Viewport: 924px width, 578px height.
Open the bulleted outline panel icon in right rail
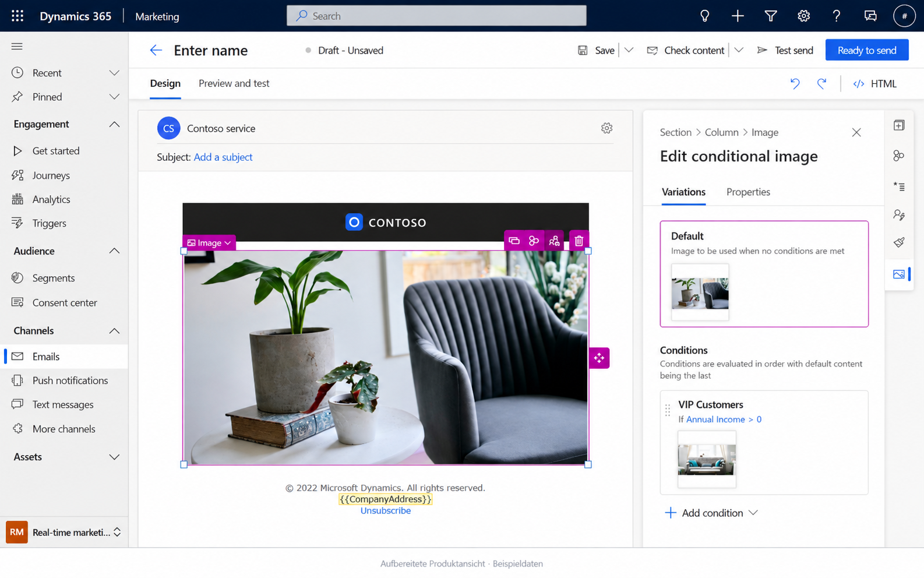point(899,186)
